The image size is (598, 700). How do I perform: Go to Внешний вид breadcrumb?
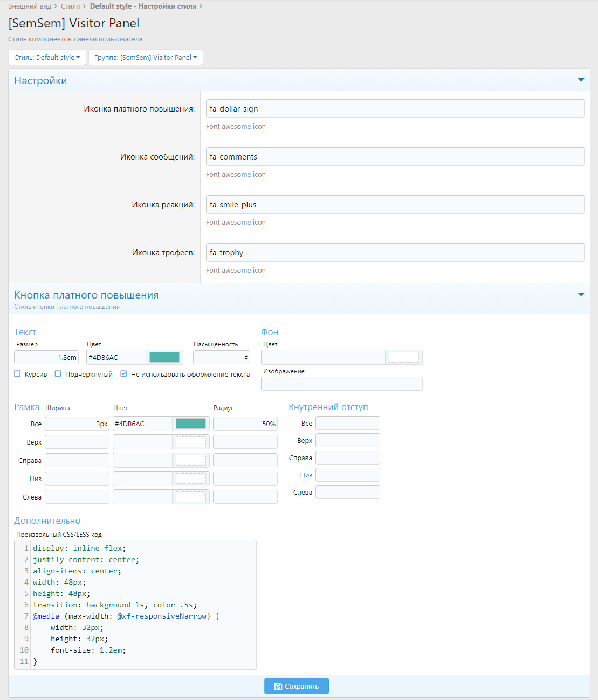coord(30,6)
